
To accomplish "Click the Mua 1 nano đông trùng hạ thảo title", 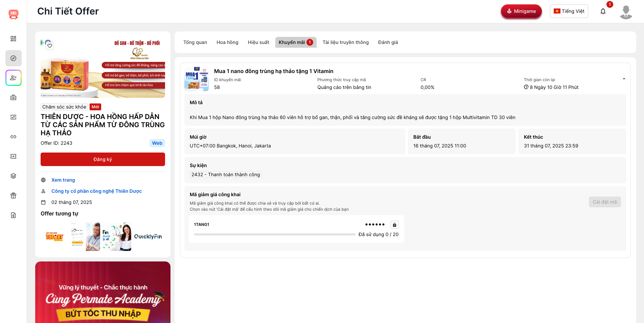I will [274, 71].
